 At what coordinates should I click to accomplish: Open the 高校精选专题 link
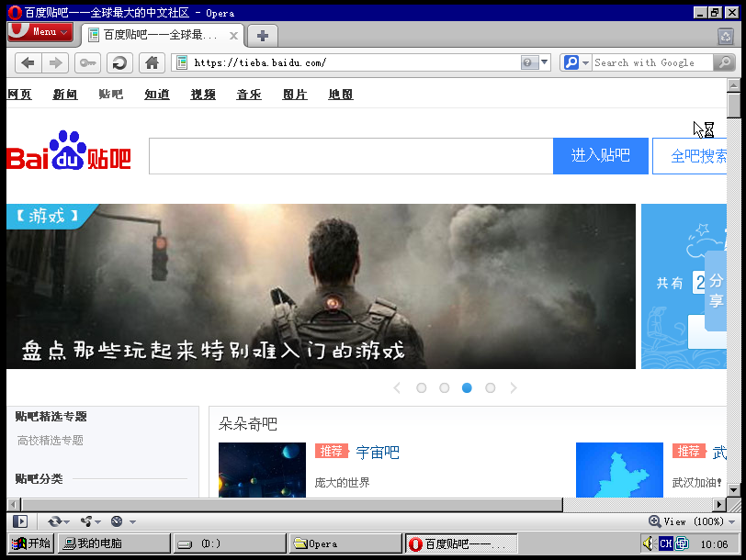pos(51,441)
